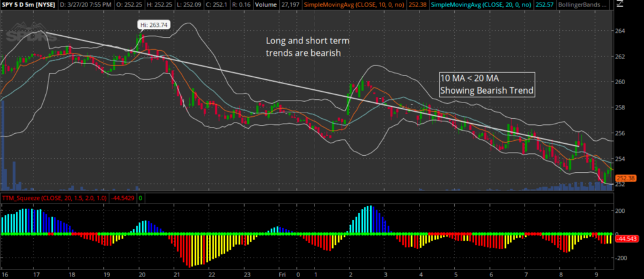
Task: Click the 260 price axis label
Action: (x=621, y=82)
